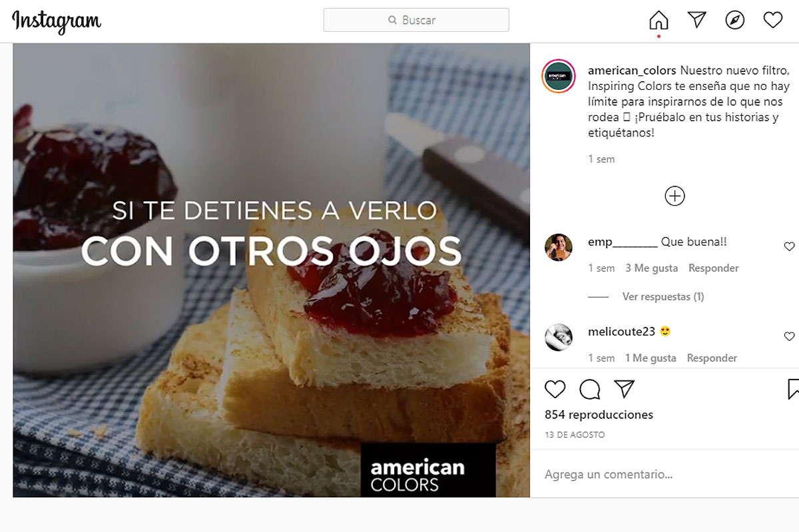Like the post with heart icon

[555, 389]
